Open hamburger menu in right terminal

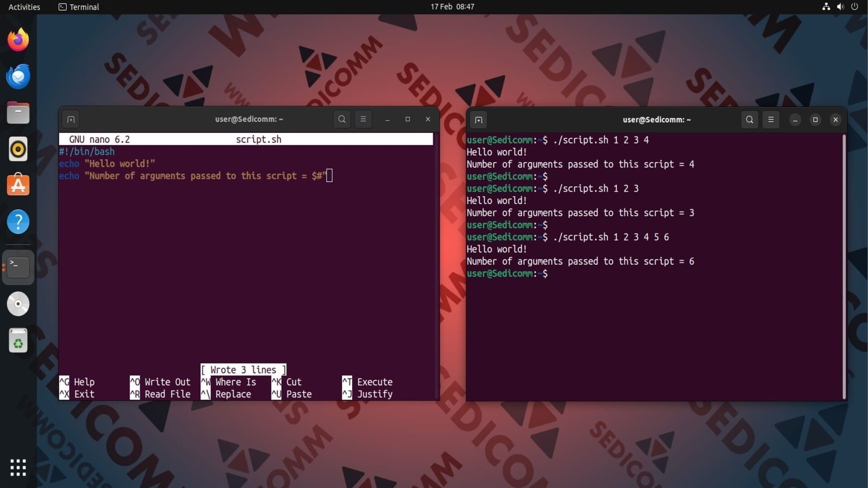click(771, 120)
